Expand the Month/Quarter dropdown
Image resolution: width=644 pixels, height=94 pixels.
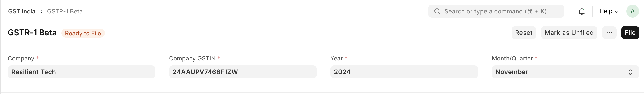tap(565, 72)
